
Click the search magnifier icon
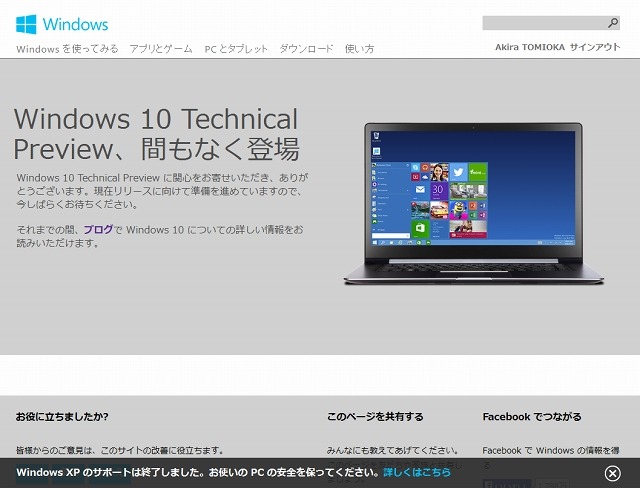[613, 23]
